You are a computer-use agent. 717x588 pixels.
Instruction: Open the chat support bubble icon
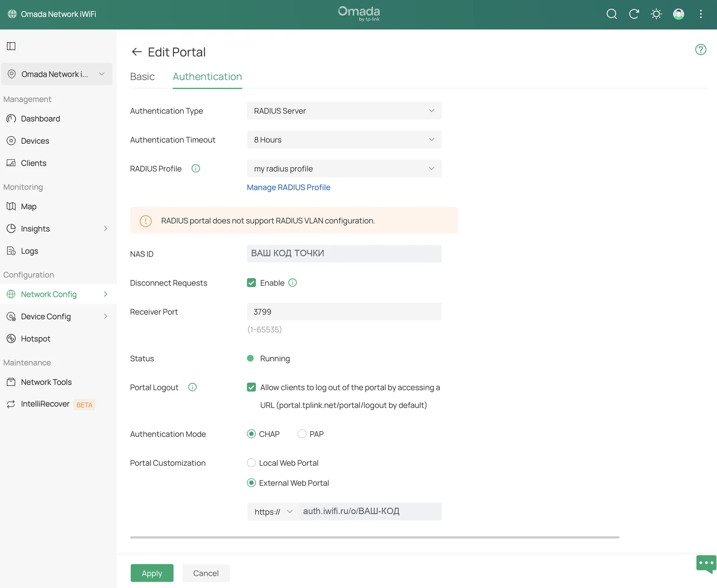point(706,564)
